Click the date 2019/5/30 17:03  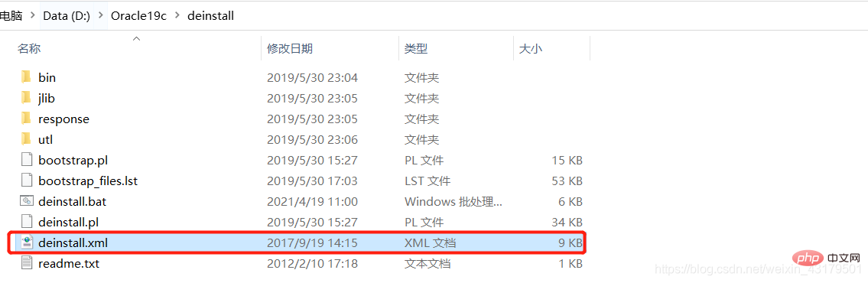312,181
